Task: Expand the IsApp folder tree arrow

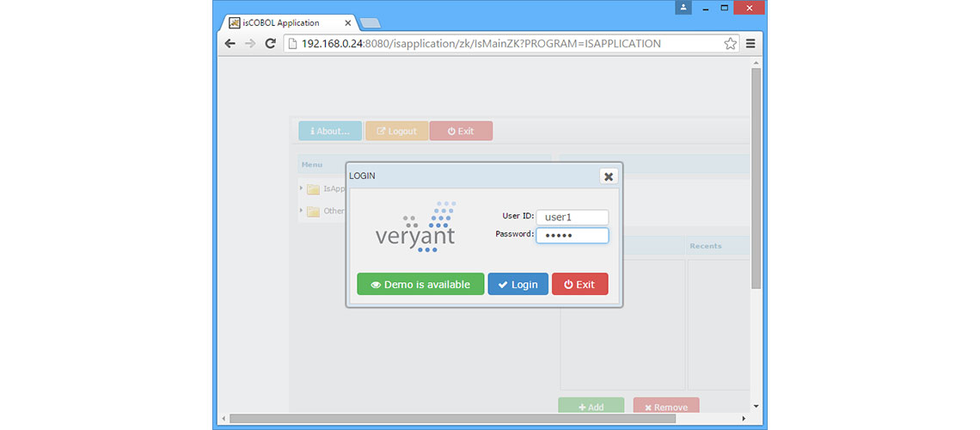Action: click(x=301, y=187)
